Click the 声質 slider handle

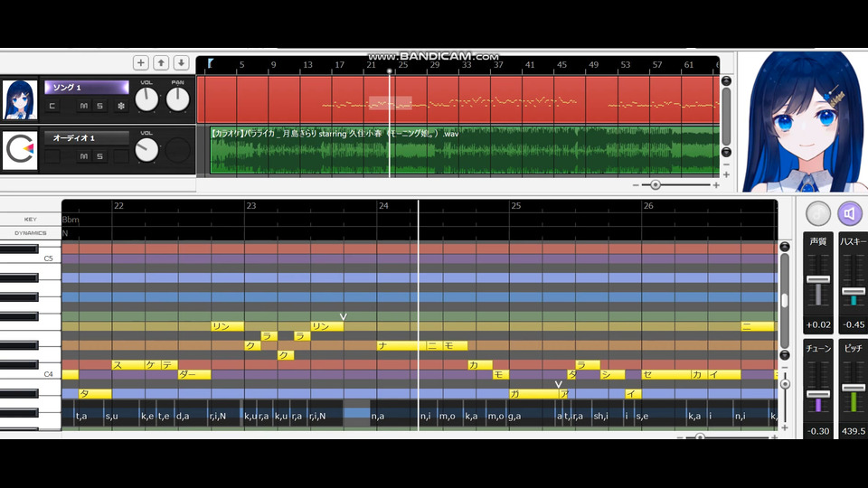818,279
